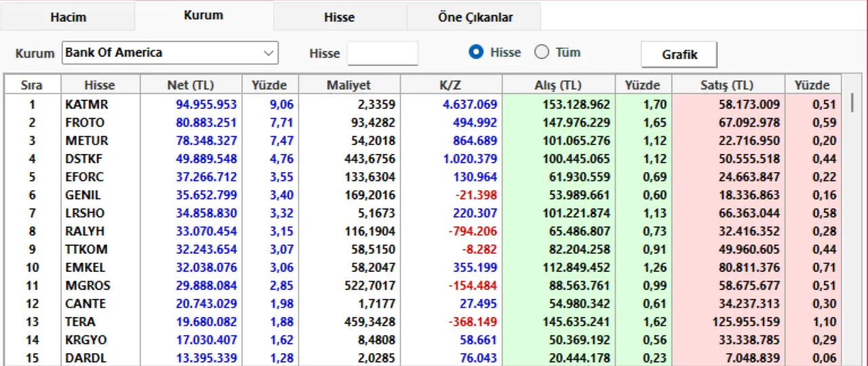Choose the Tüm radio option
This screenshot has width=868, height=366.
coord(542,52)
